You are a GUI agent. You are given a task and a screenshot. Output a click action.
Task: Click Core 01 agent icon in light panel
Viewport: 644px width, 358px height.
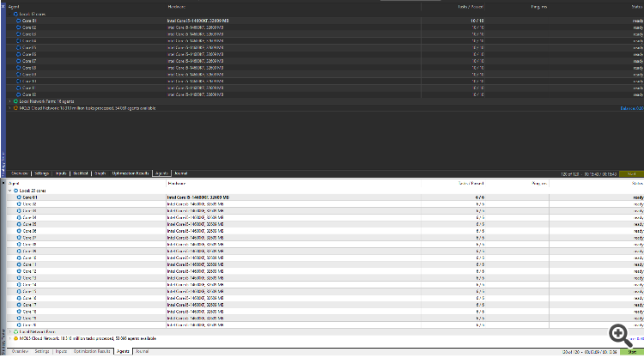19,197
